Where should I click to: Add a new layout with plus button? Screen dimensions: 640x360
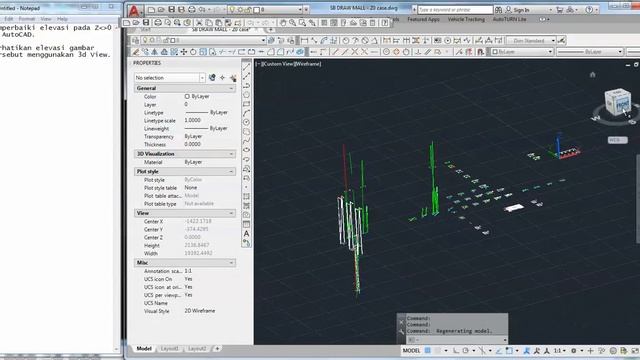(217, 349)
